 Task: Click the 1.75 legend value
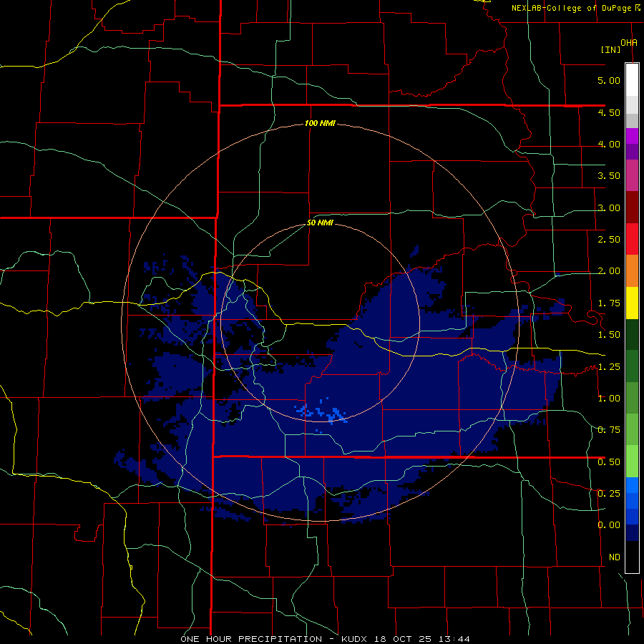(x=609, y=303)
